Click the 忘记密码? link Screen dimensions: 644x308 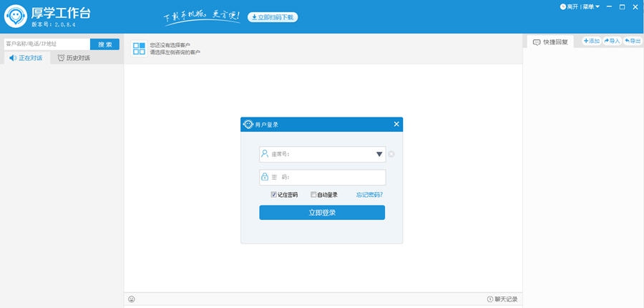pos(369,195)
